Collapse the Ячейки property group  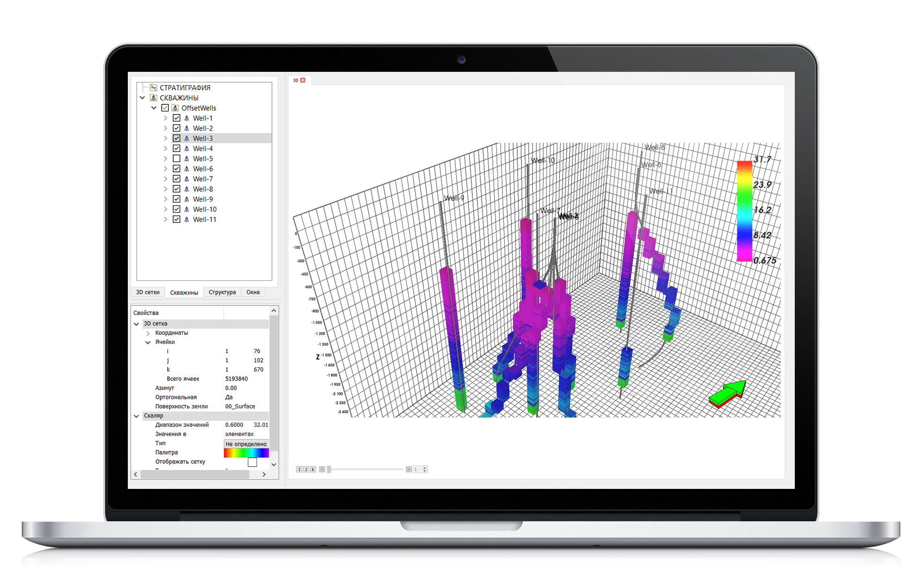[x=148, y=342]
